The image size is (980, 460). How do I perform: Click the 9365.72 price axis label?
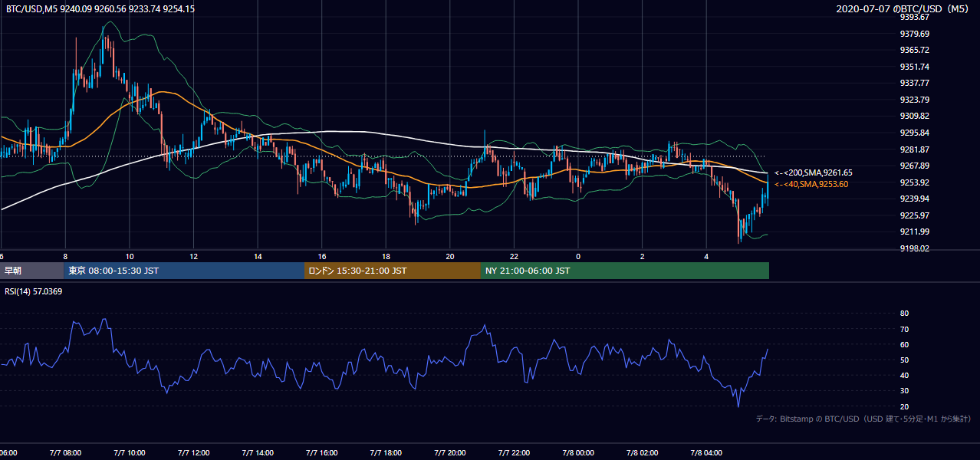pos(914,50)
